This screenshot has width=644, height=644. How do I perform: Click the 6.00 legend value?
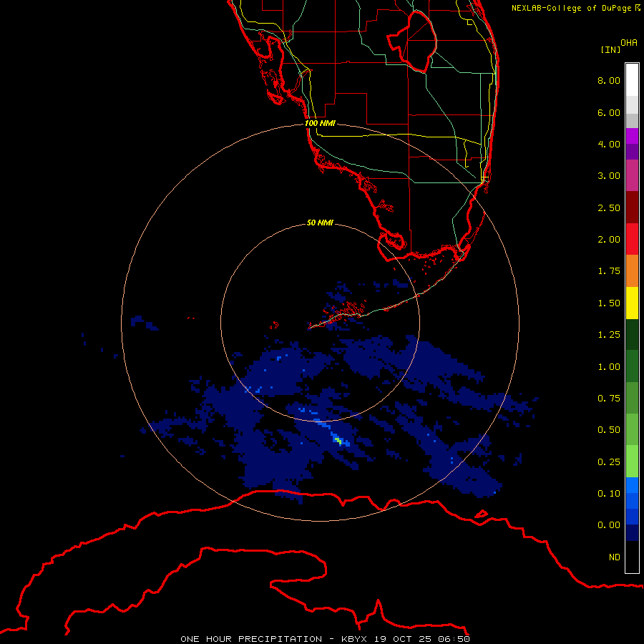coord(609,112)
